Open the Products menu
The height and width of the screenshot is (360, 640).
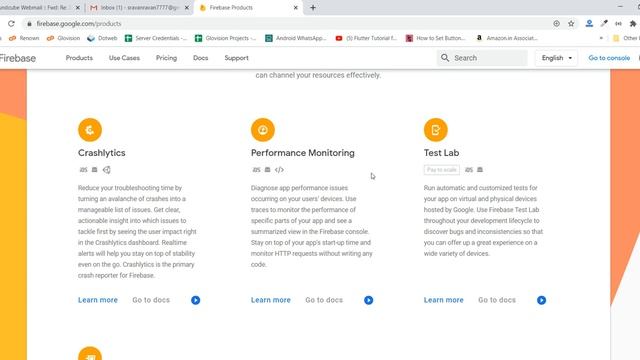tap(79, 58)
